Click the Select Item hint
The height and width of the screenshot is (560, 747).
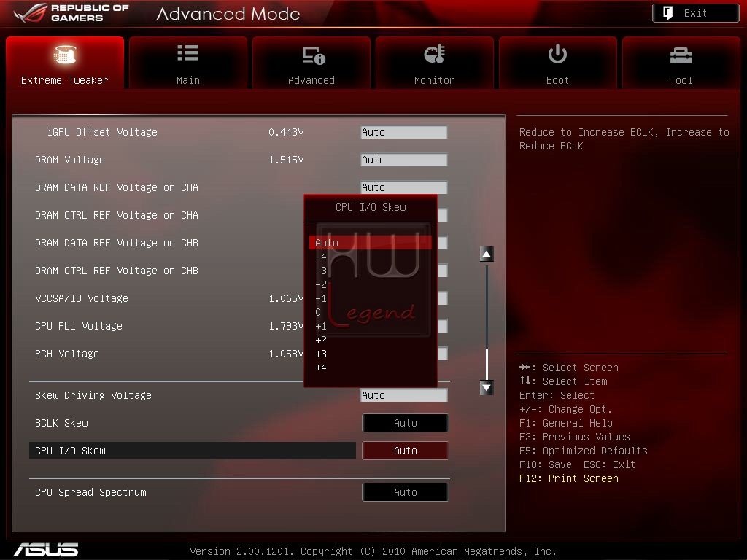[563, 381]
